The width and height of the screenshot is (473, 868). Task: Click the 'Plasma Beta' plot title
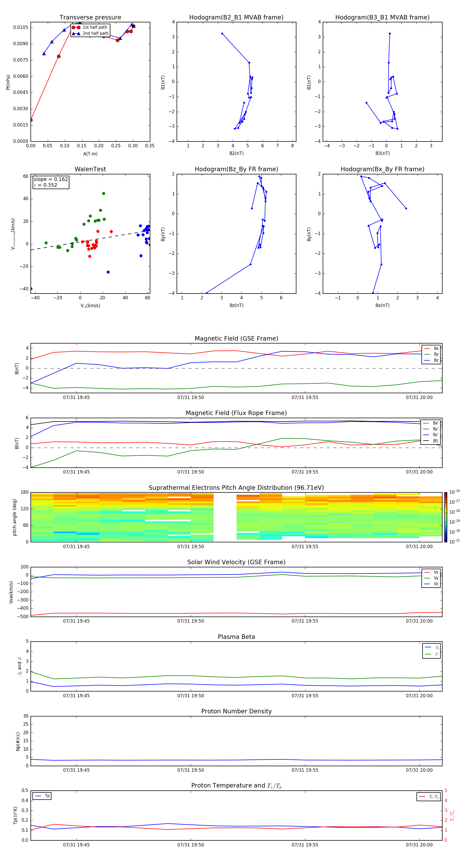[x=236, y=637]
